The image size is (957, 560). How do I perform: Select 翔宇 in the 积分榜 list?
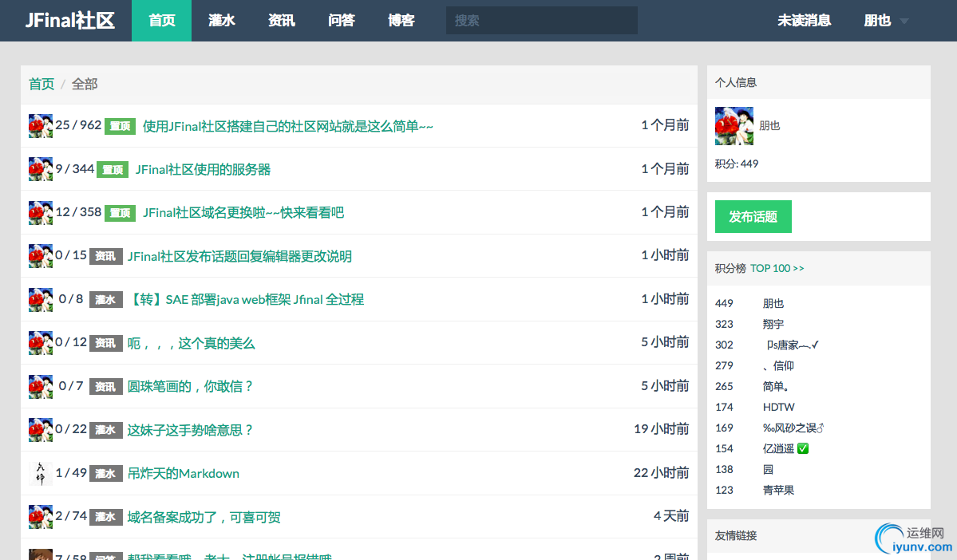773,324
